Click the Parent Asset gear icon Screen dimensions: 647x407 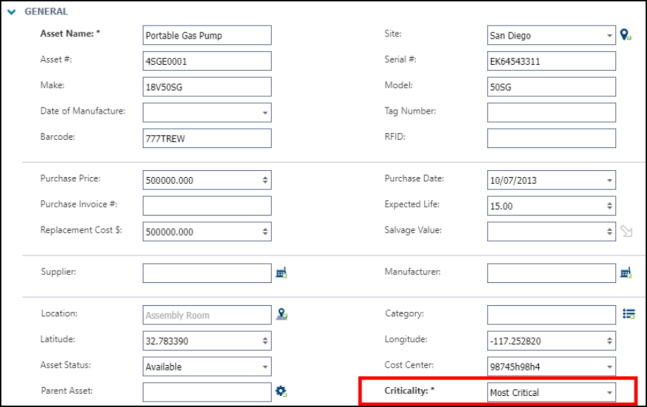[281, 391]
